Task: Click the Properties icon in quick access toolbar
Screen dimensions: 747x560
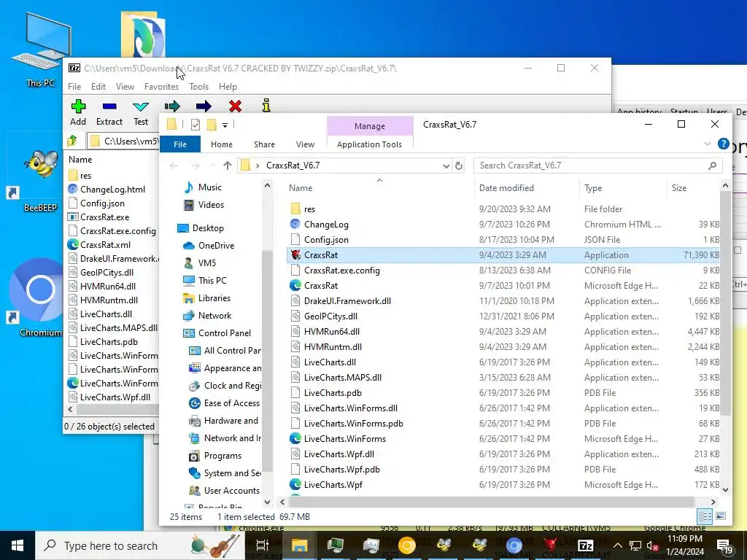Action: pos(196,125)
